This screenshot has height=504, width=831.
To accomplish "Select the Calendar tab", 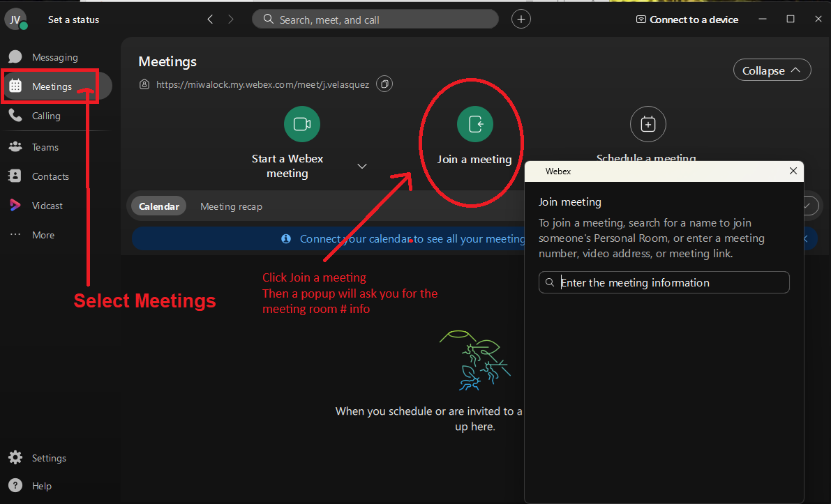I will pos(159,206).
